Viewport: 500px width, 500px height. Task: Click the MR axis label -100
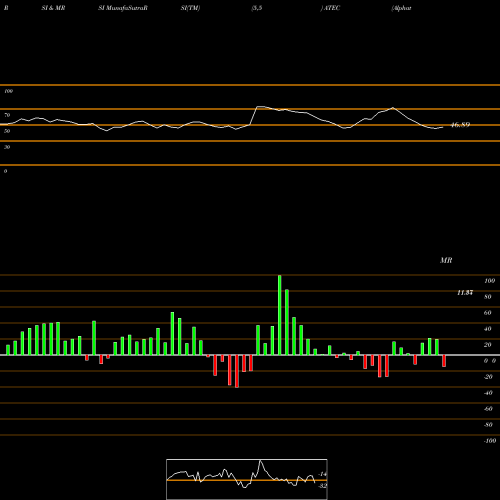490,441
